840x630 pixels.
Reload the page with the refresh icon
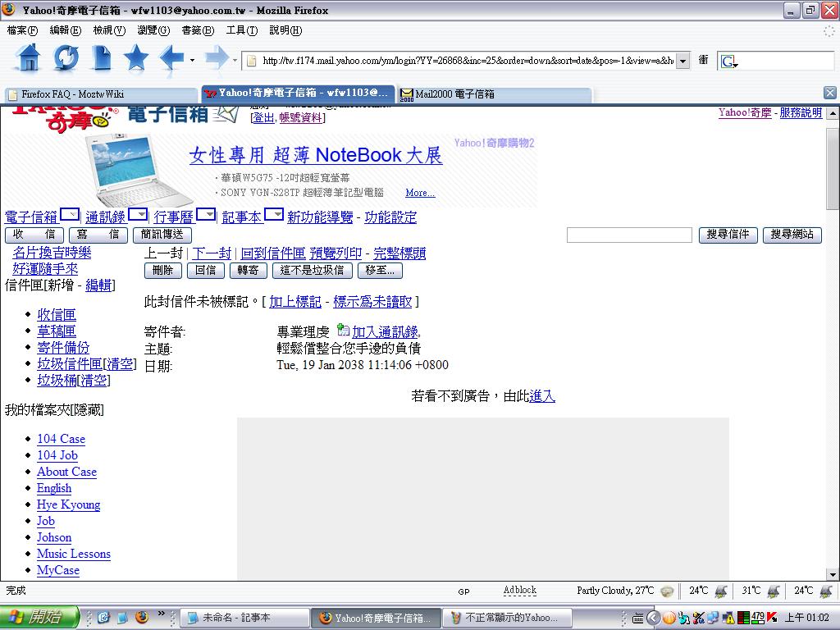(x=66, y=58)
